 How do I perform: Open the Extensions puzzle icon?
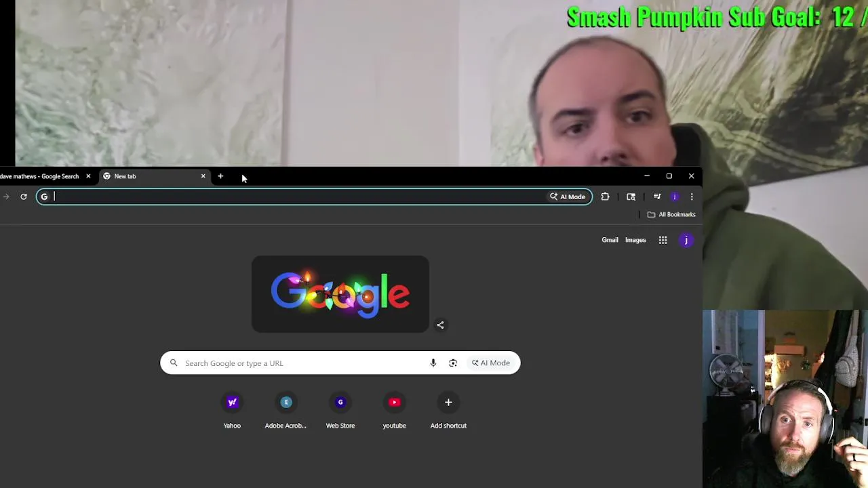(x=605, y=197)
